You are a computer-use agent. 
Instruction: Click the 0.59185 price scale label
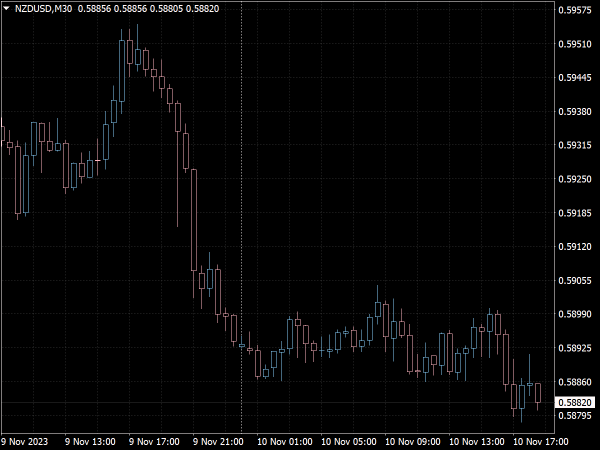click(x=575, y=213)
